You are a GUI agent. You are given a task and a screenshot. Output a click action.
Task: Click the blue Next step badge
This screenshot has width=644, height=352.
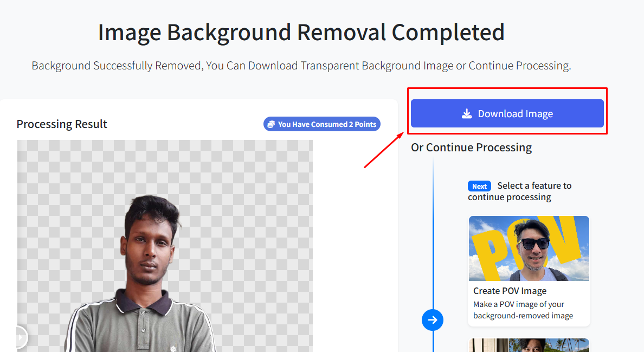tap(479, 186)
